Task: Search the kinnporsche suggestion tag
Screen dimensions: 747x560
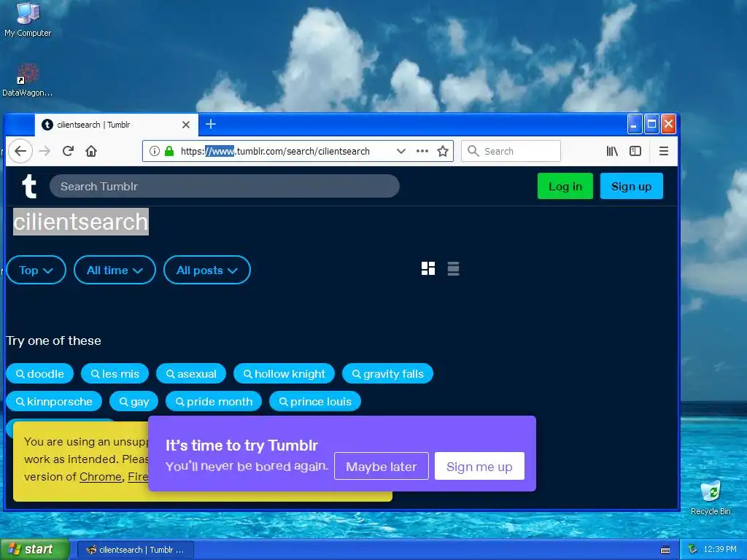Action: click(x=54, y=402)
